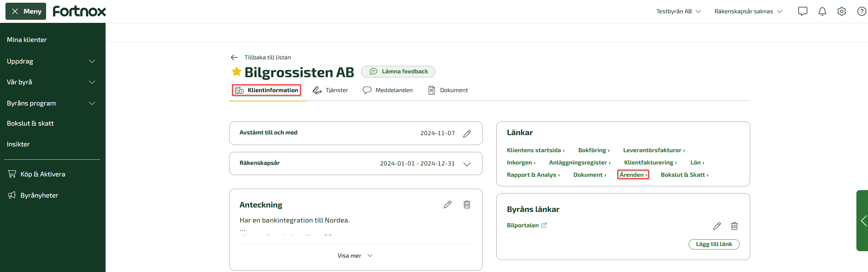The width and height of the screenshot is (868, 272).
Task: Open the settings gear icon
Action: point(842,11)
